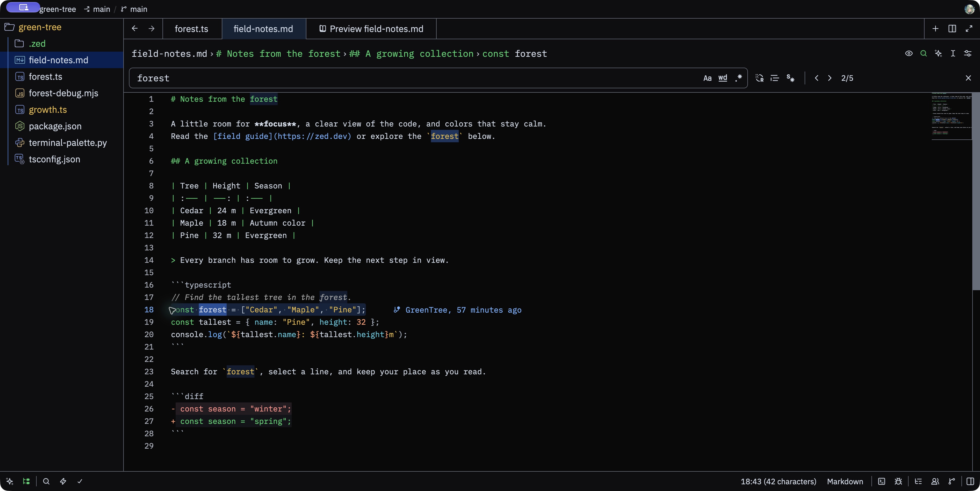Click the inline assist sparkle icon in editor toolbar
Viewport: 980px width, 491px height.
[x=938, y=54]
